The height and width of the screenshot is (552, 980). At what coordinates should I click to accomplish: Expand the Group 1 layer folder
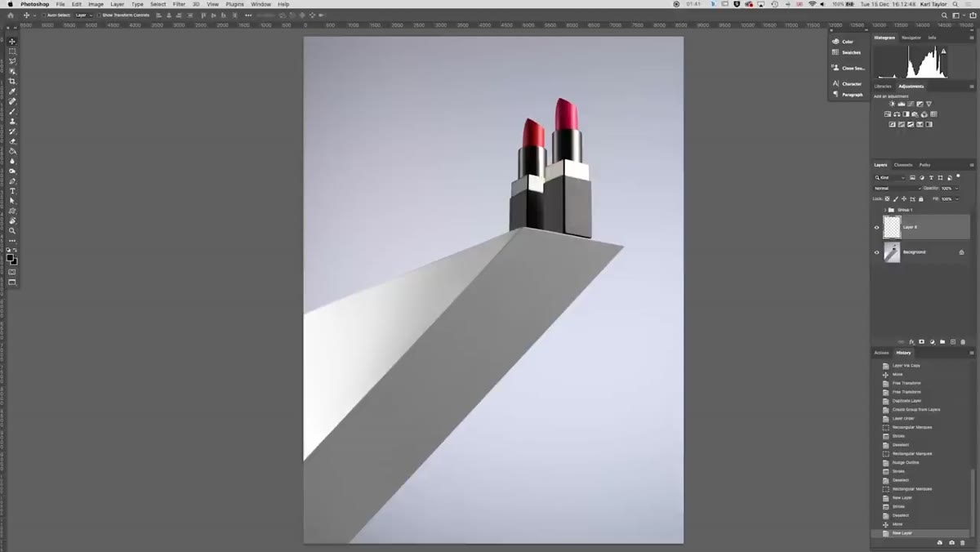tap(884, 210)
